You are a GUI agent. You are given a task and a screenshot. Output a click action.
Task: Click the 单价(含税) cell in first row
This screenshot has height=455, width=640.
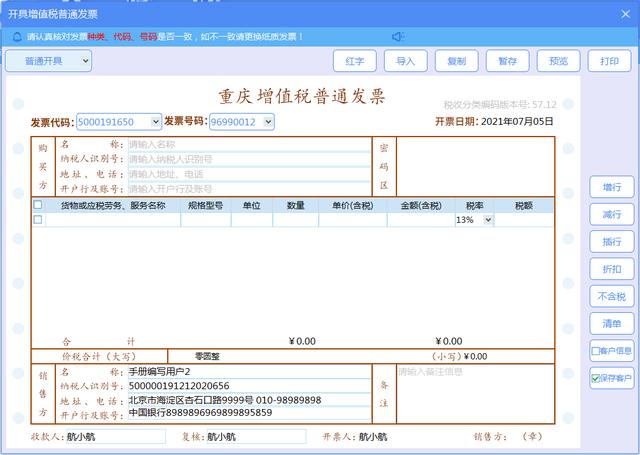[353, 220]
